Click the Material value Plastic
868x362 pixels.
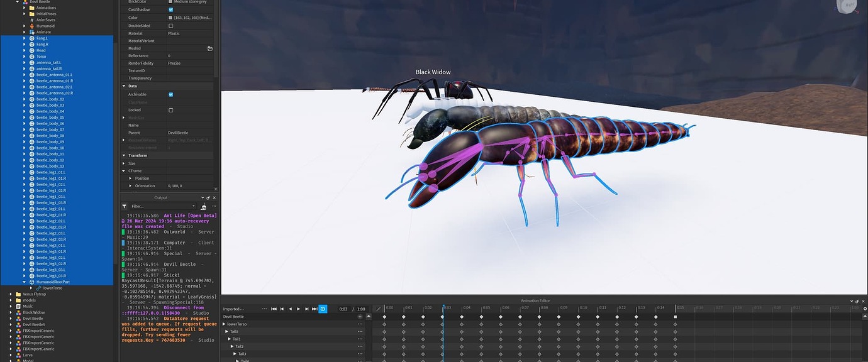point(174,33)
